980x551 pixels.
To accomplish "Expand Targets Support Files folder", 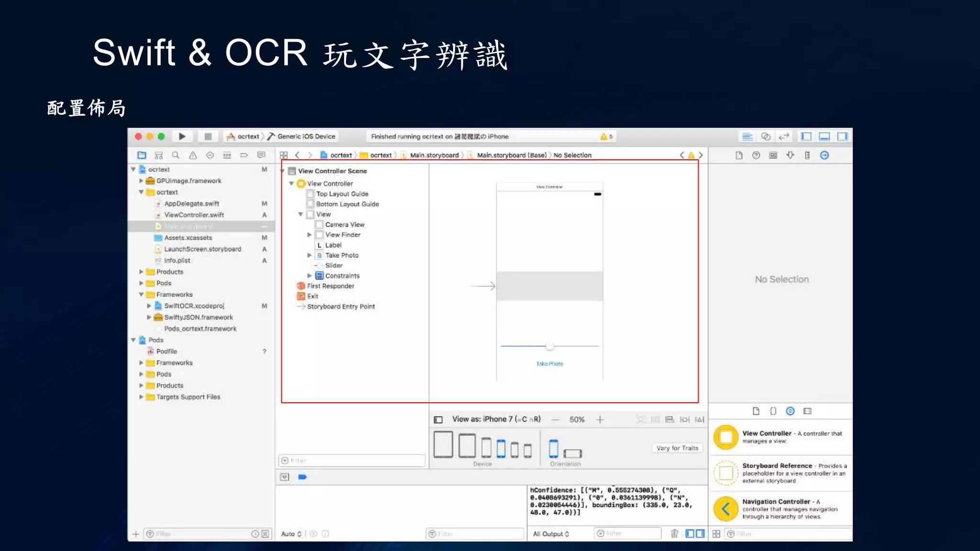I will point(141,397).
